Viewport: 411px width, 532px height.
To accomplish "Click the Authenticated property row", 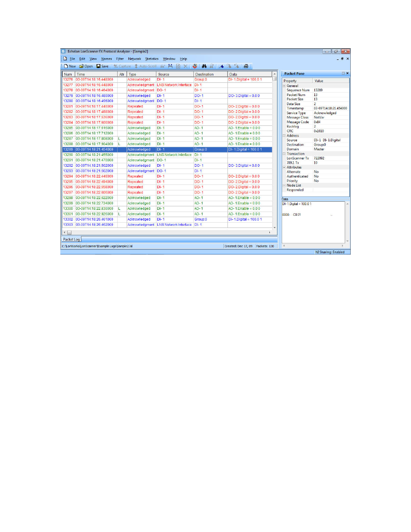I will (x=315, y=176).
